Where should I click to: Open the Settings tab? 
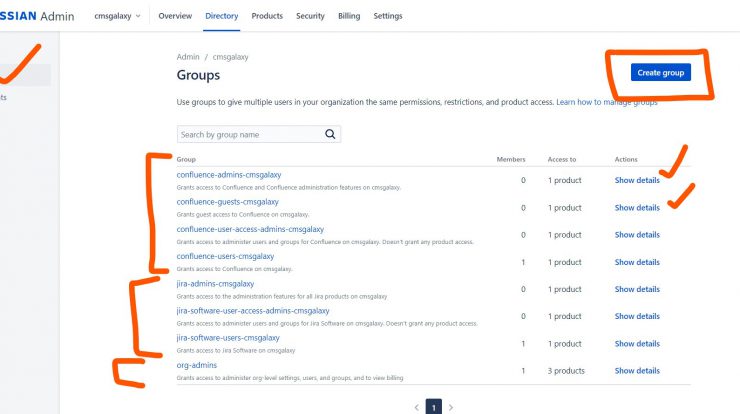pos(388,16)
